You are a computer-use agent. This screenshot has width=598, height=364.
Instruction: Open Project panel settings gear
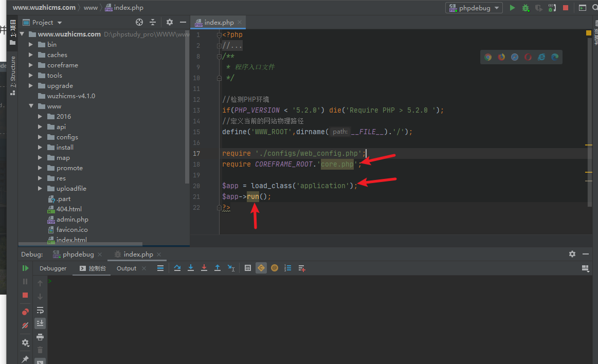coord(170,22)
